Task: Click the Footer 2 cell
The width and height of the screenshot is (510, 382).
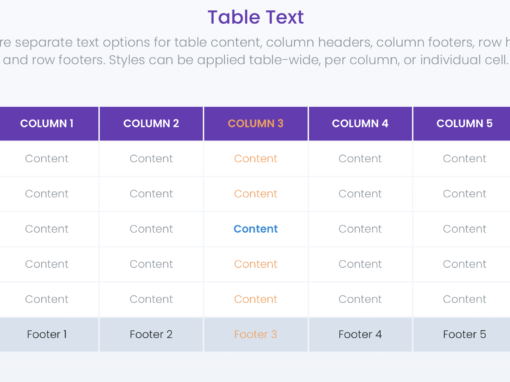Action: (x=151, y=334)
